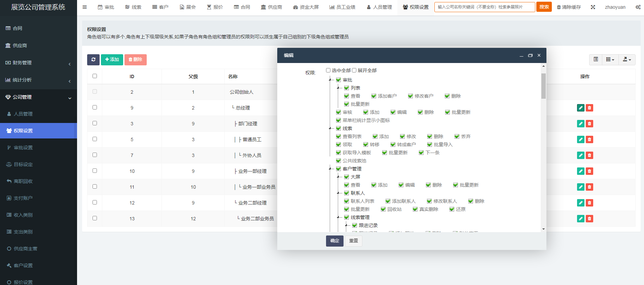Click the table view toggle icon
Viewport: 644px width, 285px height.
(x=596, y=60)
